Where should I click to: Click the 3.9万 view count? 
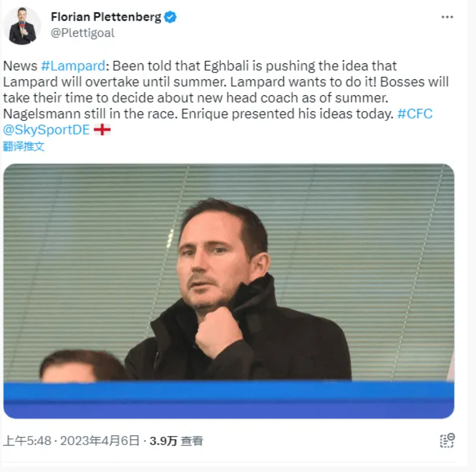coord(163,441)
